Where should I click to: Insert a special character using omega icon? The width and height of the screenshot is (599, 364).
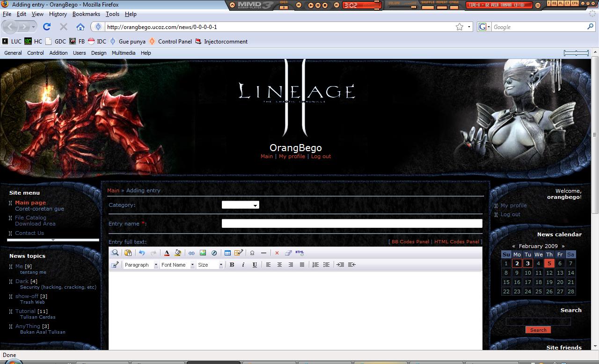252,253
